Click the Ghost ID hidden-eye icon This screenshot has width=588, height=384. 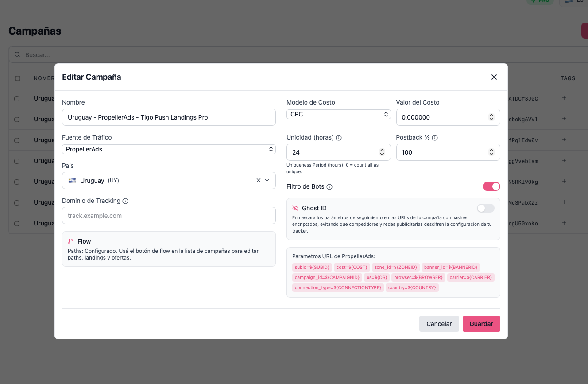point(295,208)
